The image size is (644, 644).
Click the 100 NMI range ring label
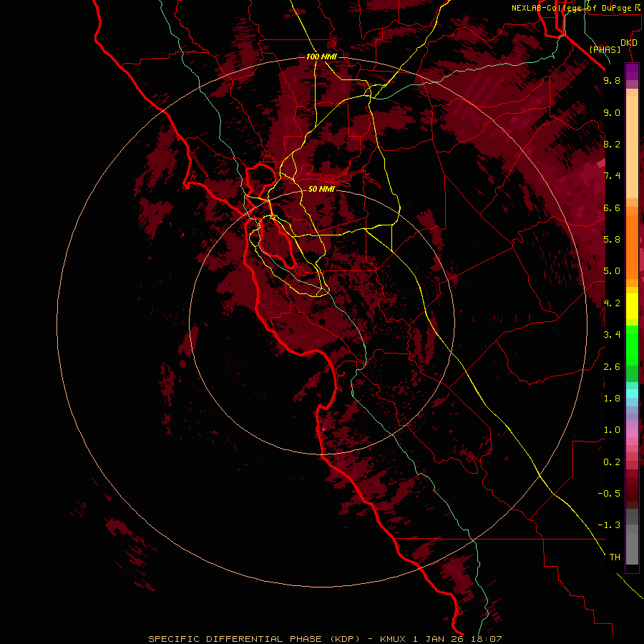[321, 57]
